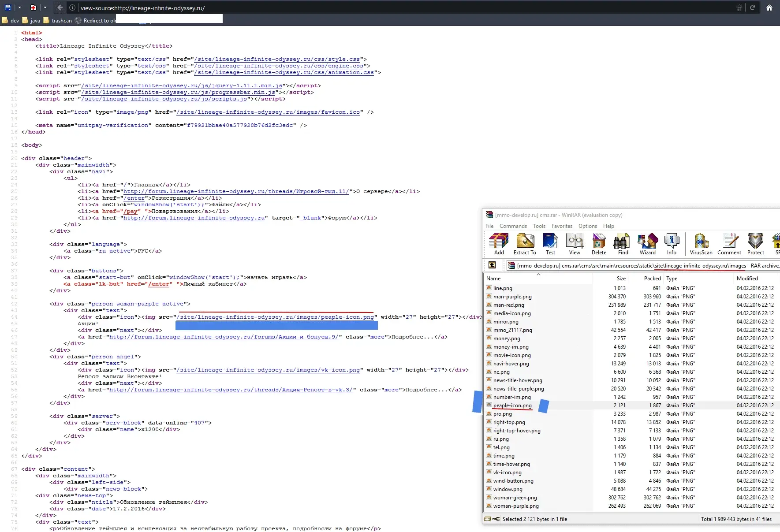Open jquery-1.11.1.min.js script link

pos(182,86)
